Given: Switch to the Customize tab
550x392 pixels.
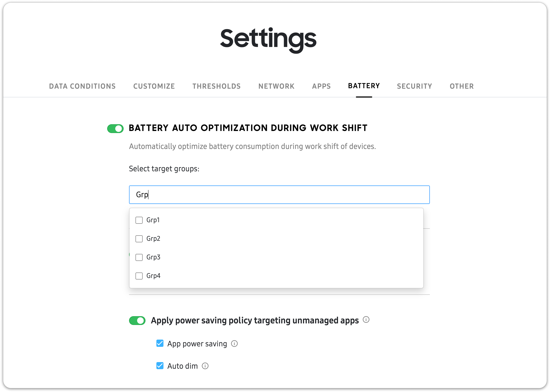Looking at the screenshot, I should 154,86.
